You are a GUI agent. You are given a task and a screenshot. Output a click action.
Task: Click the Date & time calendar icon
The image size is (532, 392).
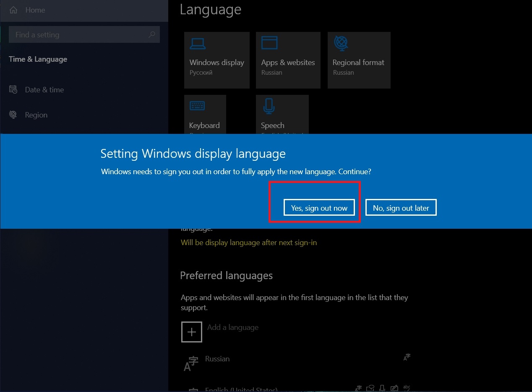[x=13, y=89]
